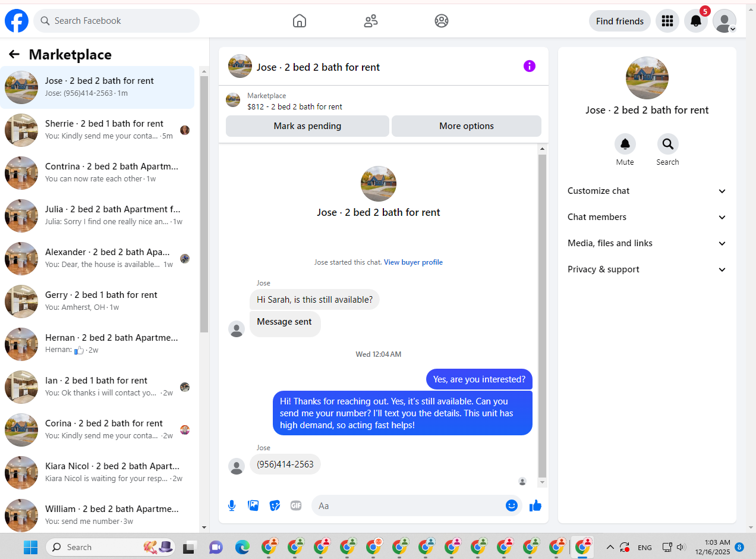The height and width of the screenshot is (559, 756).
Task: Click the volume tray icon
Action: pos(681,547)
